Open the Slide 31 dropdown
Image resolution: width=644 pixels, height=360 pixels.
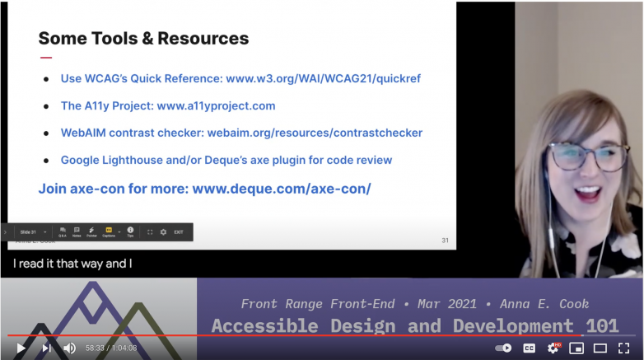(x=33, y=232)
